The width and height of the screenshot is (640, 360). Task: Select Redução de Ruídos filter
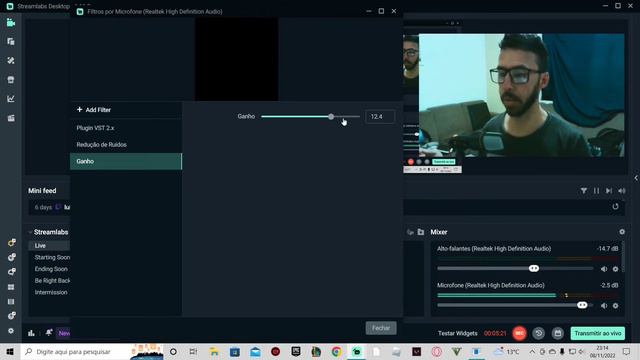coord(126,144)
